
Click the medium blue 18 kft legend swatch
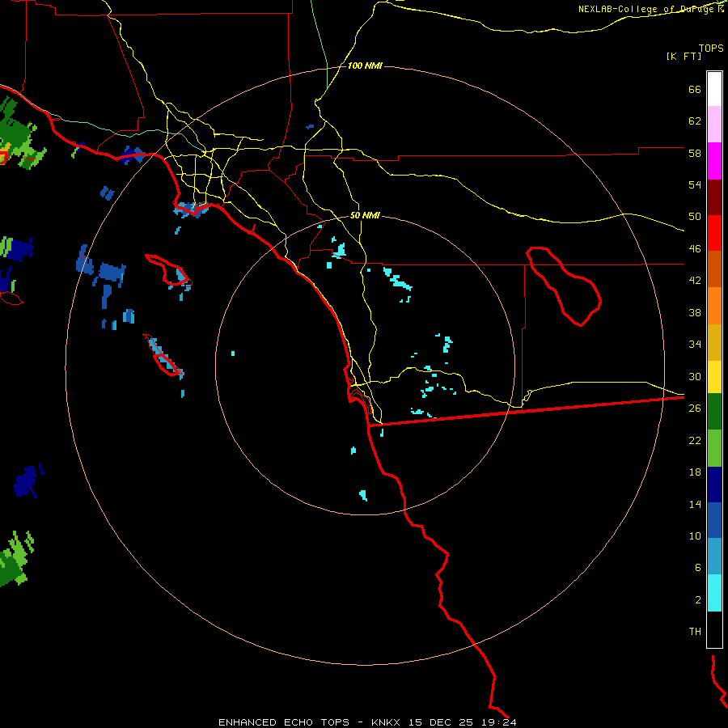pos(714,520)
